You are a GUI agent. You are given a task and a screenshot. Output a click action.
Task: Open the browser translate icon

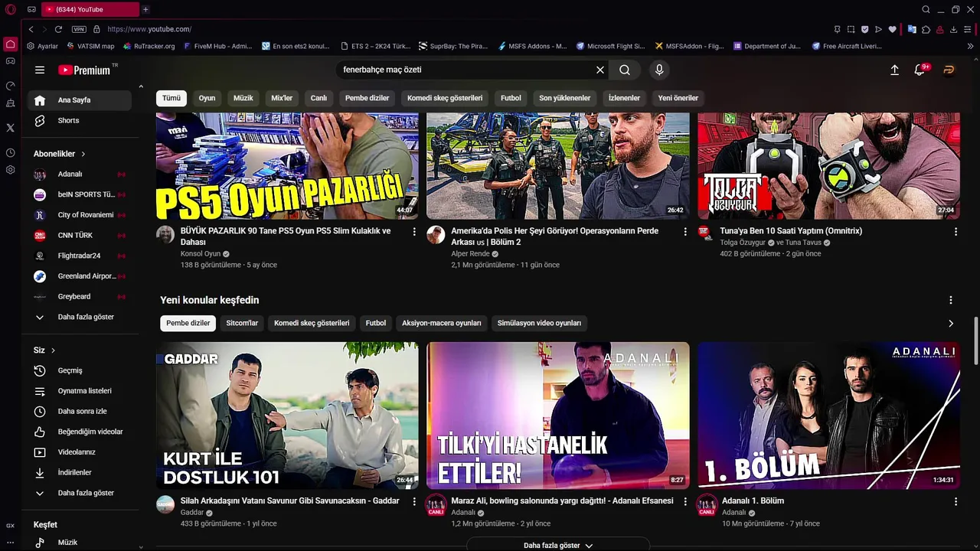912,29
